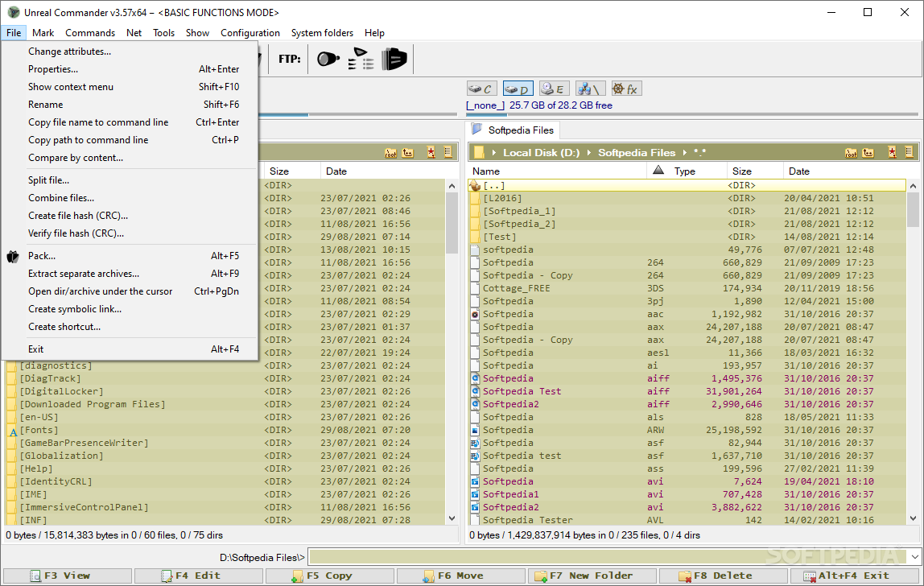Sort right panel by Name column

[x=558, y=171]
